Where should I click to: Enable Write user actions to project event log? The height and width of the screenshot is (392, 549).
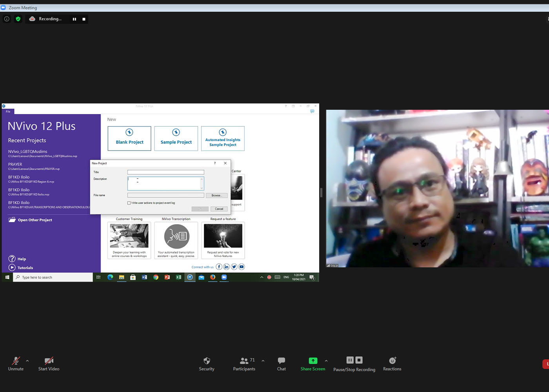click(x=129, y=203)
